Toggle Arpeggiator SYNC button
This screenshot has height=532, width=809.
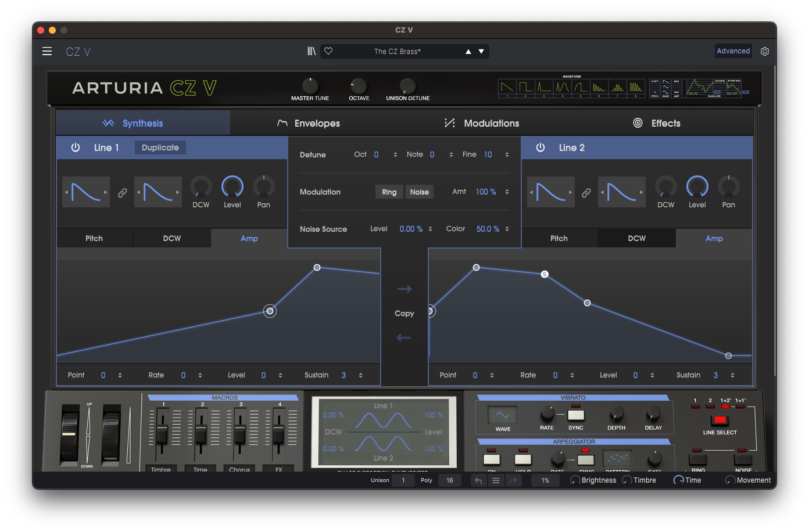pos(586,459)
